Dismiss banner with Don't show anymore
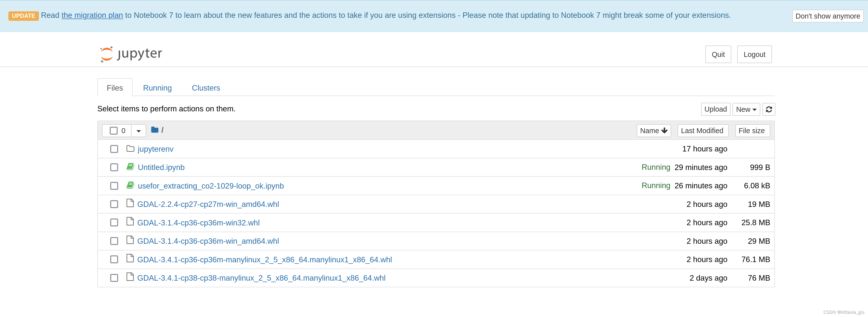The image size is (868, 317). click(x=827, y=16)
